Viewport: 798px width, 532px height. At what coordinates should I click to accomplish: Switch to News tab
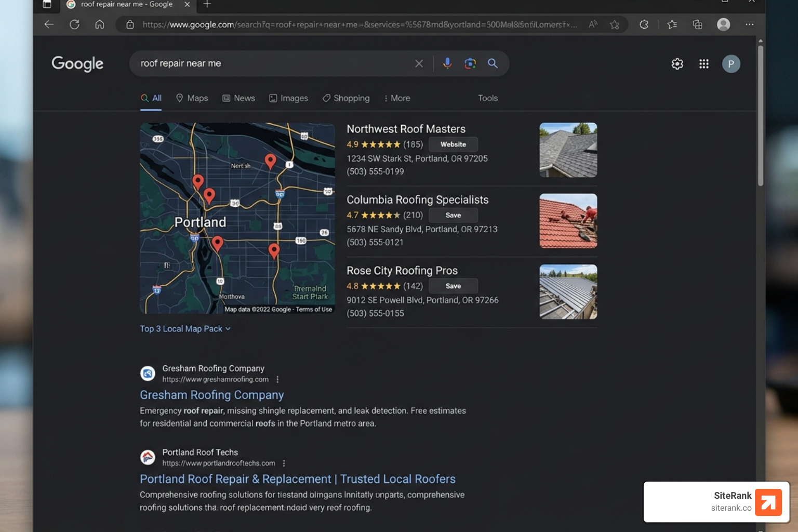[238, 98]
